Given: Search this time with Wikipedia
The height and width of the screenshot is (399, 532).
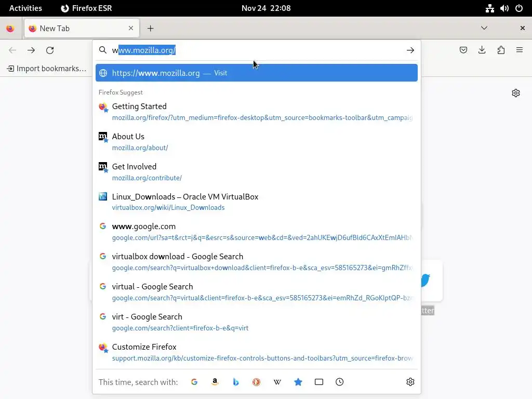Looking at the screenshot, I should (277, 382).
